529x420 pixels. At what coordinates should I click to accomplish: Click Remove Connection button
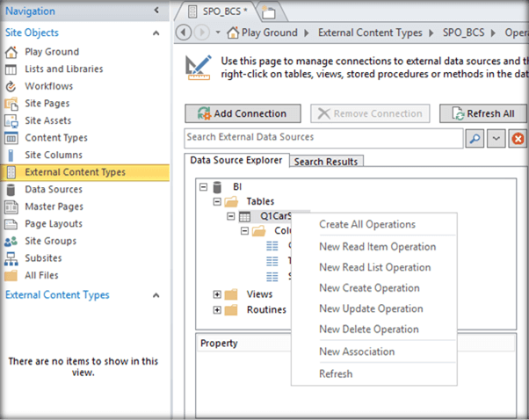370,113
